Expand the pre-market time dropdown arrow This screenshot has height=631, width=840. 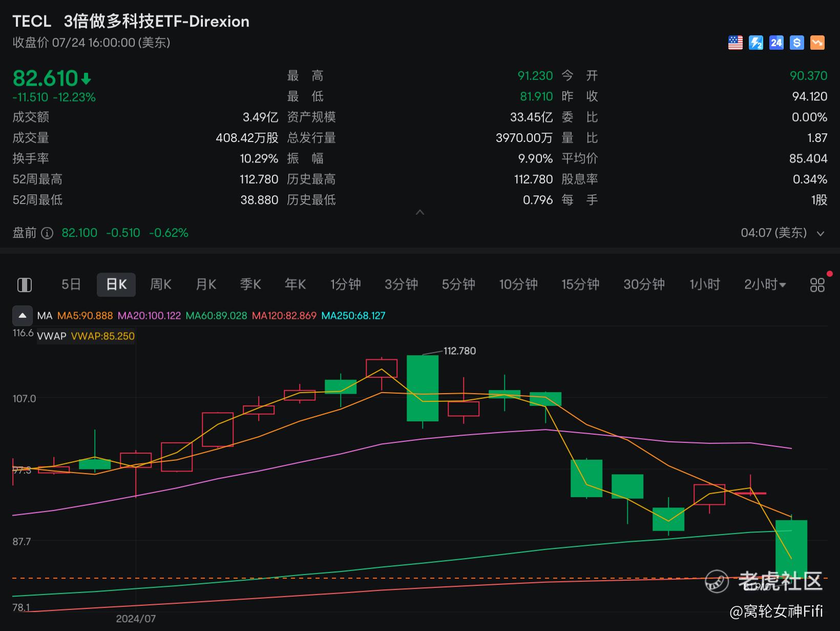coord(821,234)
